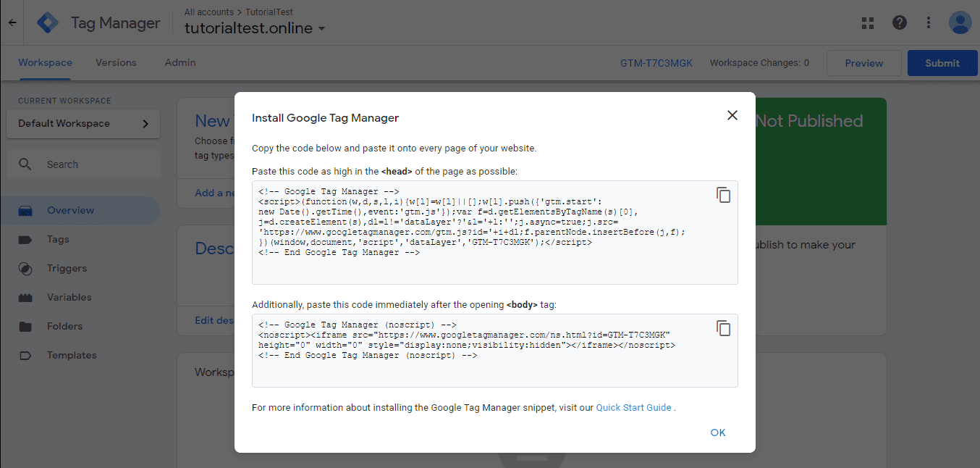980x468 pixels.
Task: Visit the Quick Start Guide link
Action: tap(633, 407)
